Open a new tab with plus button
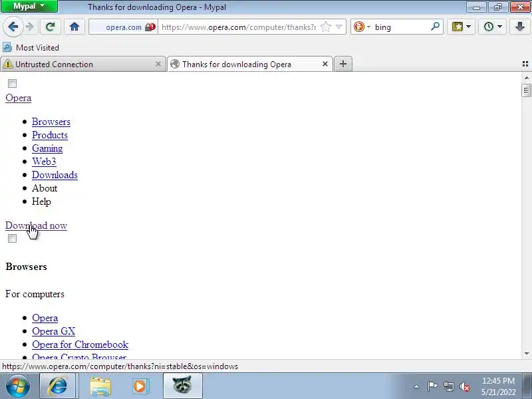Image resolution: width=532 pixels, height=399 pixels. point(343,64)
